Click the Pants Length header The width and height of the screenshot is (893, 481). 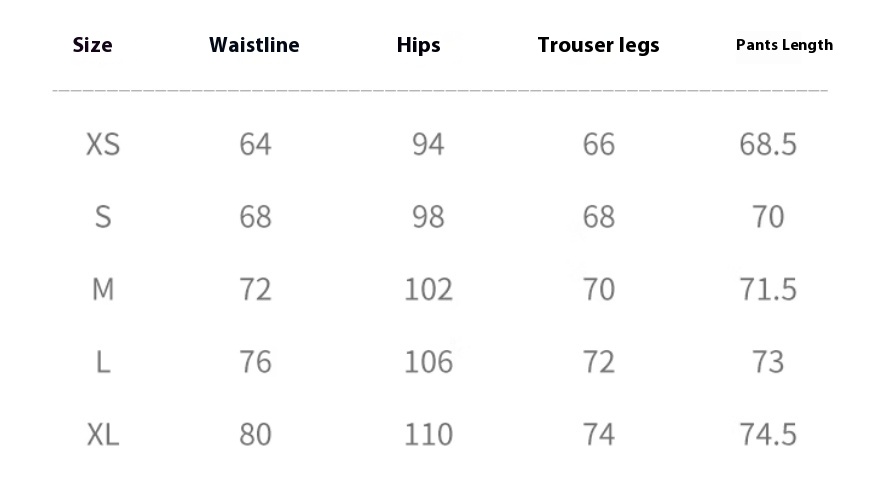[x=784, y=45]
